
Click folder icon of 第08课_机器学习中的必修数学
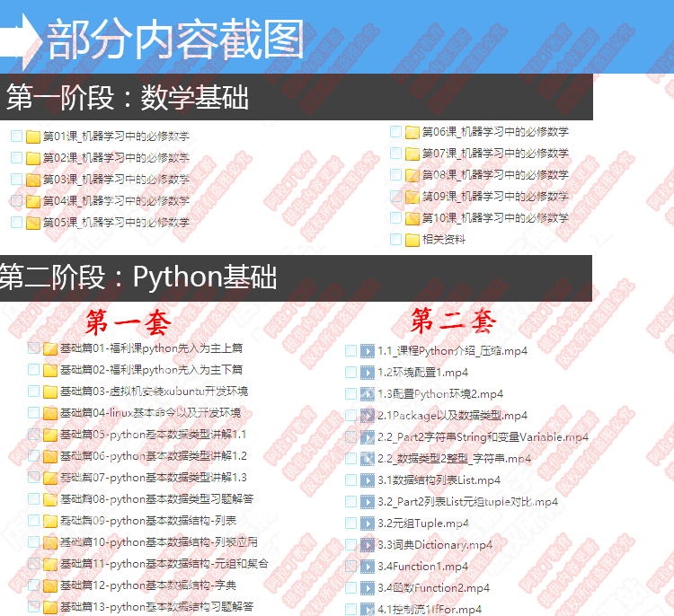click(412, 175)
